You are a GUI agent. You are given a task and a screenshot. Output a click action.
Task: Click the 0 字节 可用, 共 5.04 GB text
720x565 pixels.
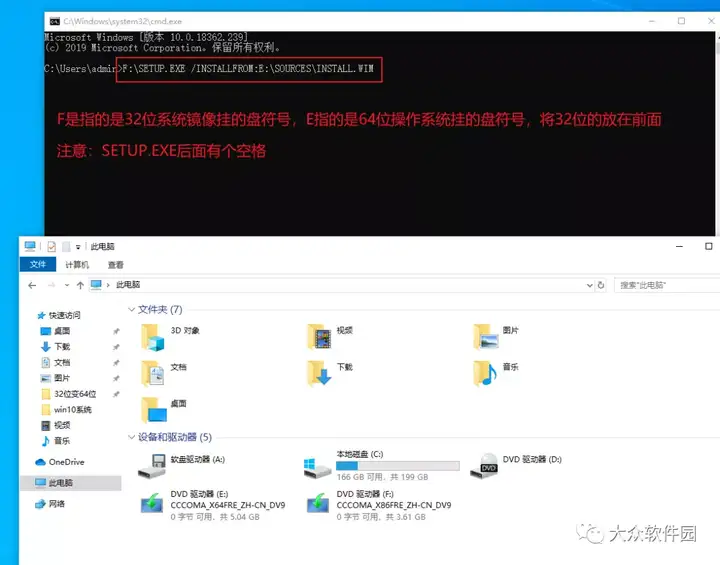215,517
